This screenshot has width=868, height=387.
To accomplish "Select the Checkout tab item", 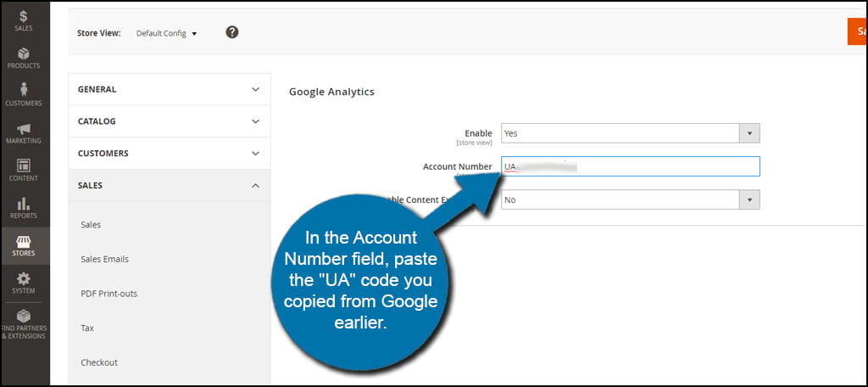I will tap(100, 362).
